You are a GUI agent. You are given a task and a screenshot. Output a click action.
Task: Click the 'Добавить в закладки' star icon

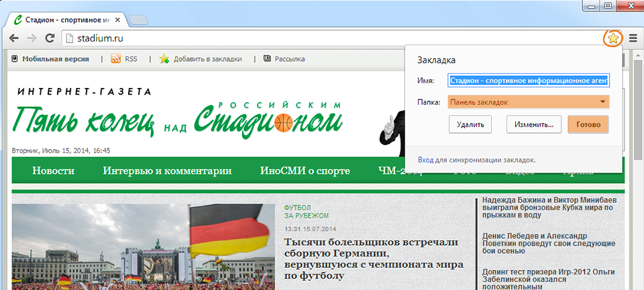point(164,59)
